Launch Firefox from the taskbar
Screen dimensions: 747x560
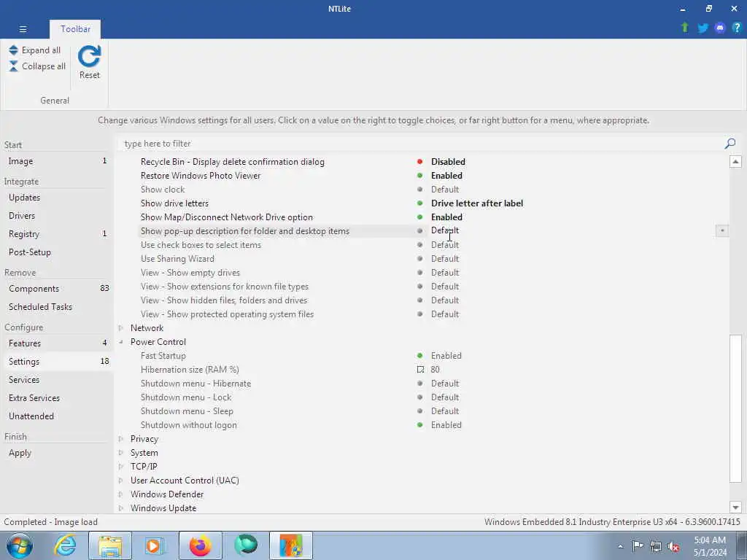coord(200,545)
